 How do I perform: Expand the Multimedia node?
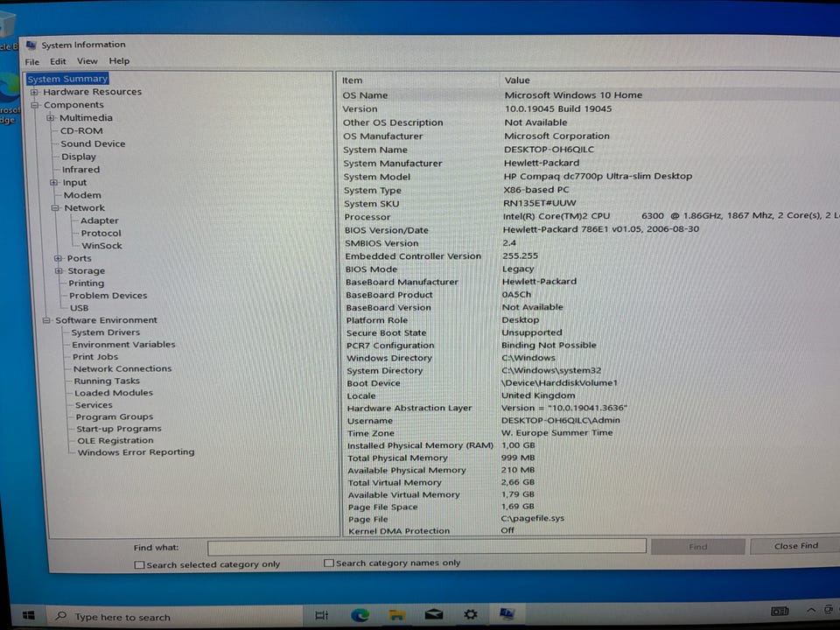click(x=51, y=118)
